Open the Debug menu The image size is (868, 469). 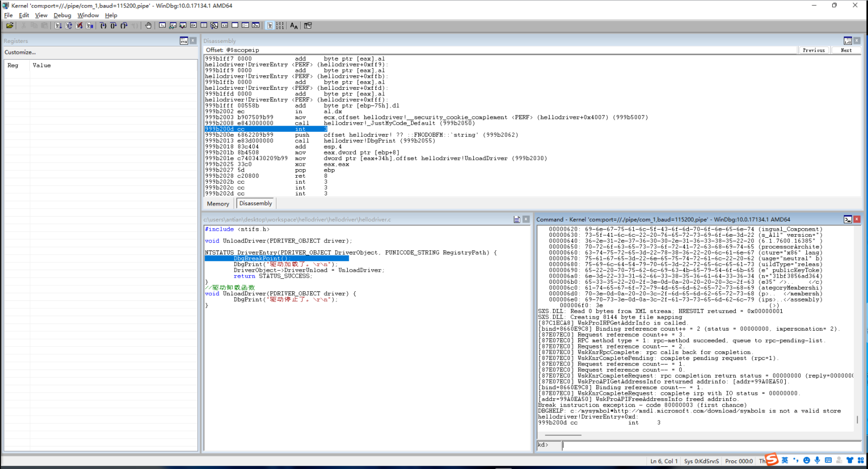pyautogui.click(x=63, y=15)
